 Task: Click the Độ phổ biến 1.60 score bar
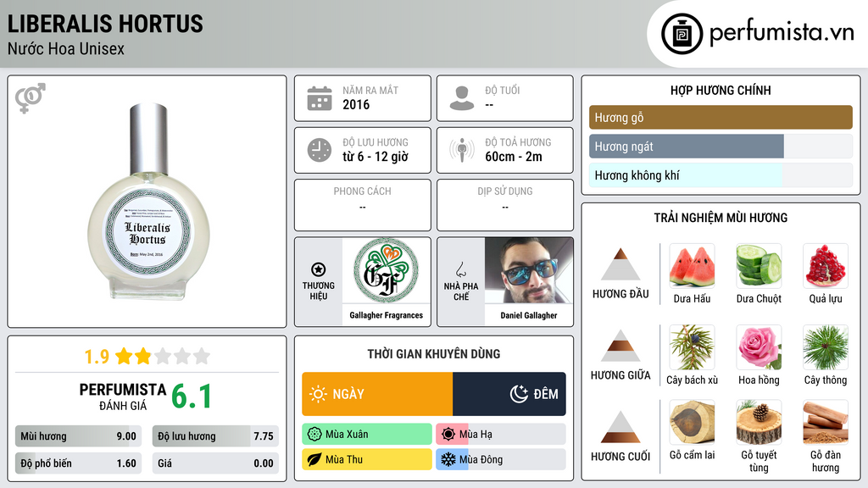(x=78, y=463)
